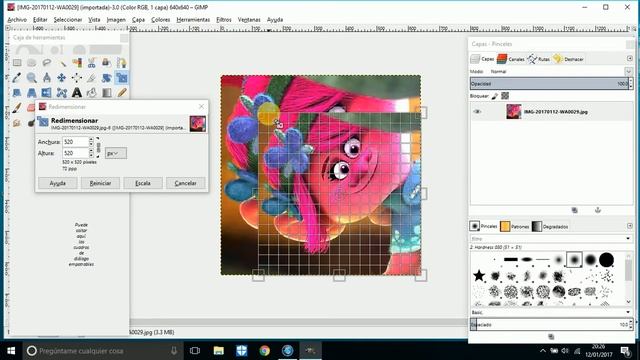Select the Flip tool
The image size is (640, 360).
pos(47,93)
